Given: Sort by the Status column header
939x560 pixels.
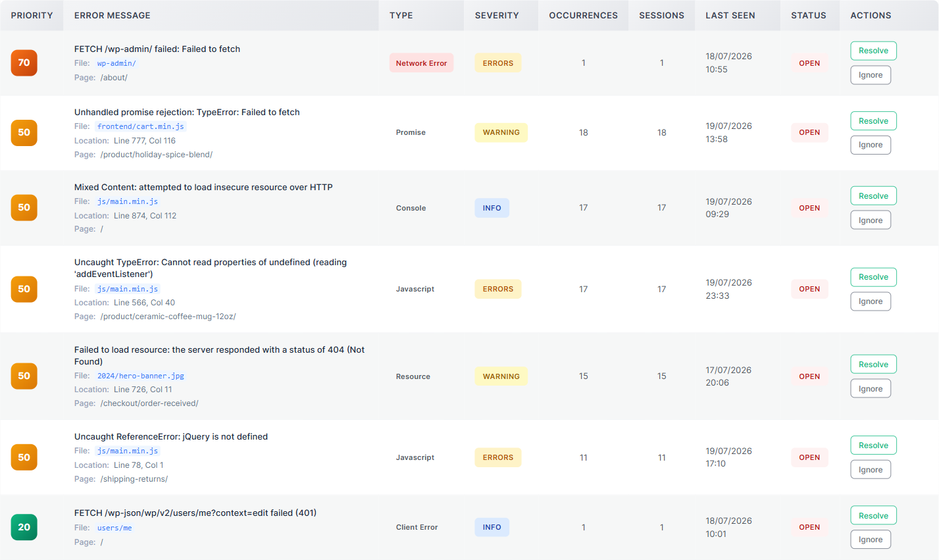Looking at the screenshot, I should [x=809, y=15].
